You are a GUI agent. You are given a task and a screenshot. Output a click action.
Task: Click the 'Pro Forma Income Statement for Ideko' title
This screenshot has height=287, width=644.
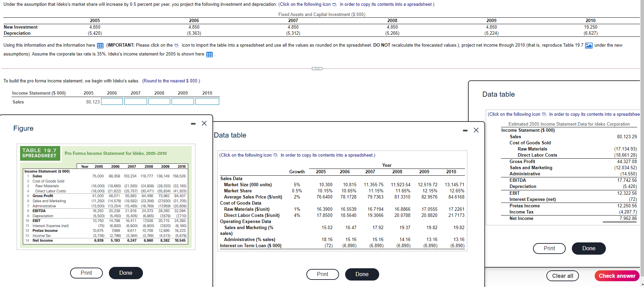click(116, 153)
